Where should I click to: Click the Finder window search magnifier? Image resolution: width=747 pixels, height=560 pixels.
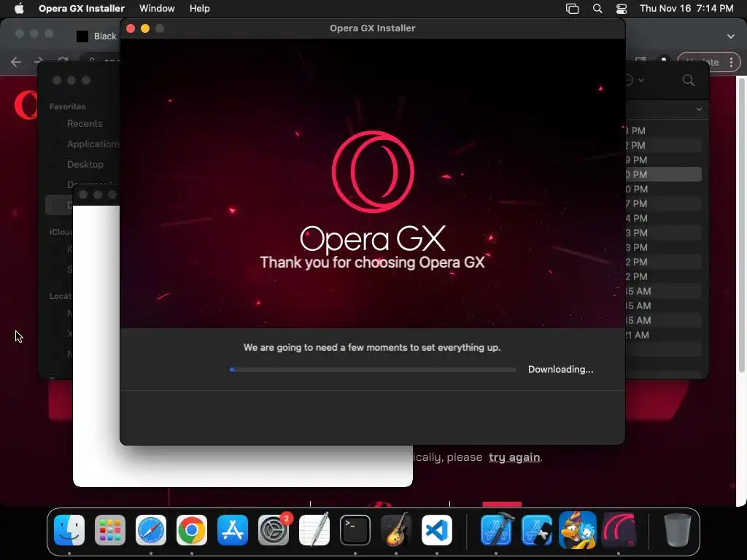[x=689, y=80]
